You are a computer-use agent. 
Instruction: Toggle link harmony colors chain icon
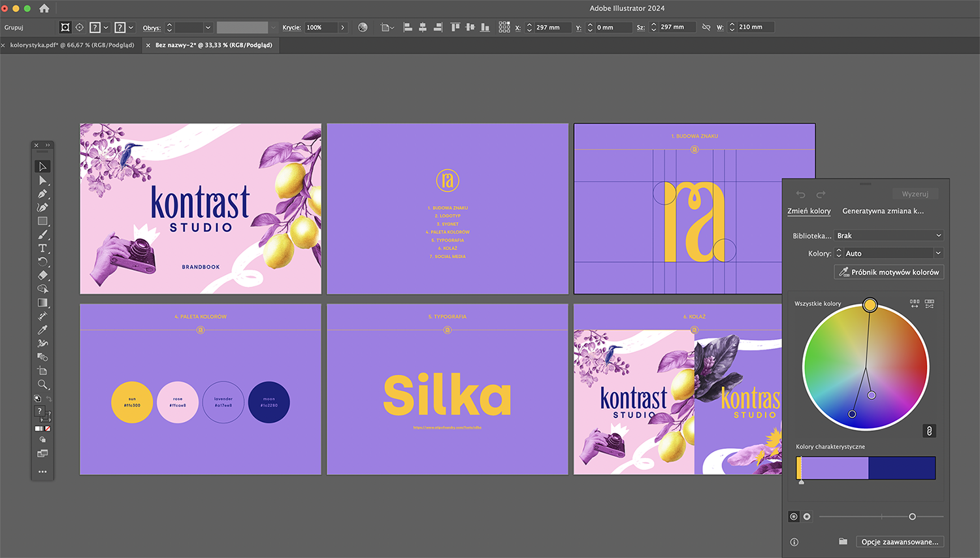[x=929, y=431]
